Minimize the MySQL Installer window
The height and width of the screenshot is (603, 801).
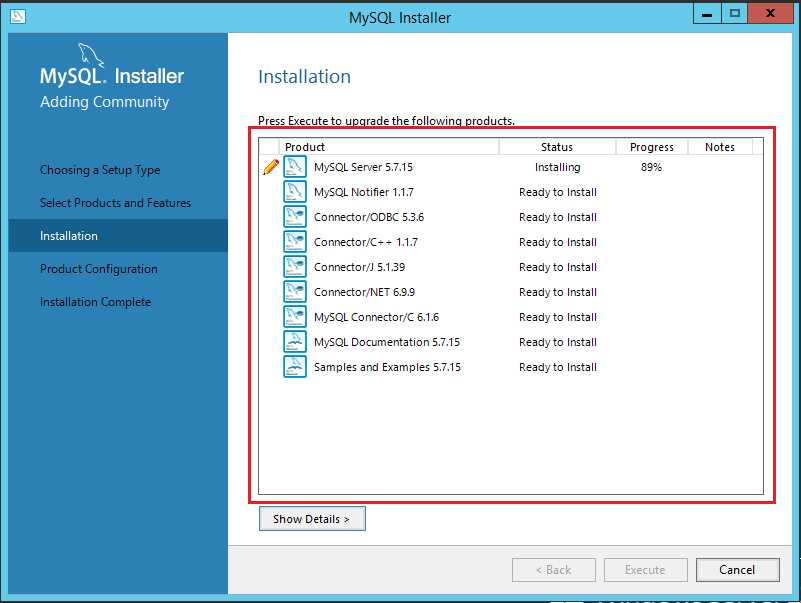pyautogui.click(x=707, y=14)
